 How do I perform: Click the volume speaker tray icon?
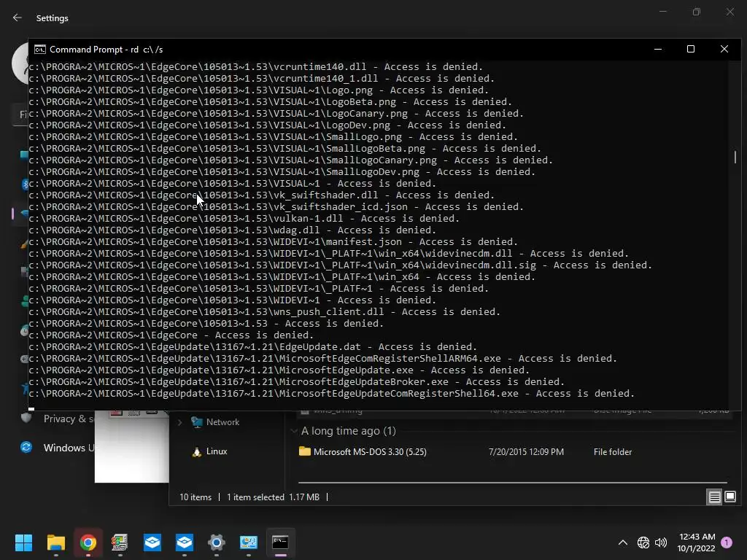661,542
